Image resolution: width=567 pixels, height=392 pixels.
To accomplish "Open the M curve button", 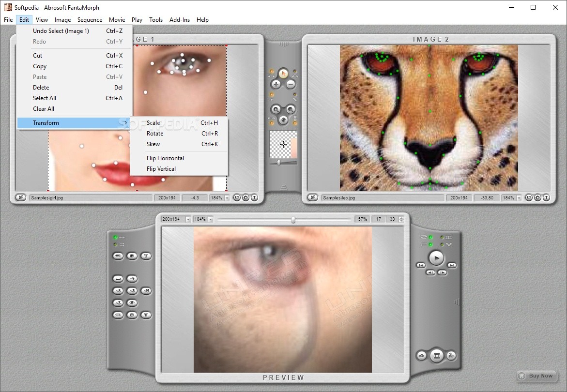I will pos(146,291).
